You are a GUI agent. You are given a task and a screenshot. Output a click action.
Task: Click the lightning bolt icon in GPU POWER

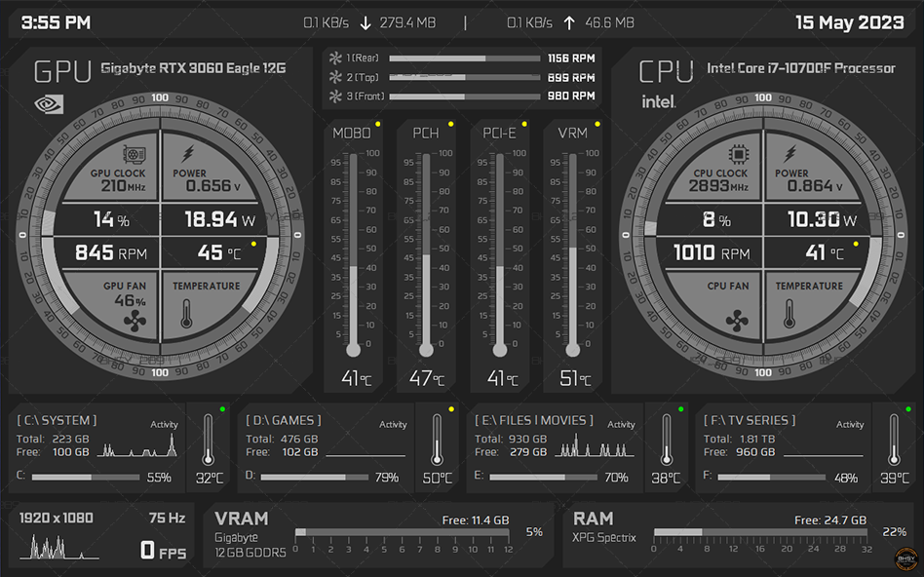tap(188, 154)
